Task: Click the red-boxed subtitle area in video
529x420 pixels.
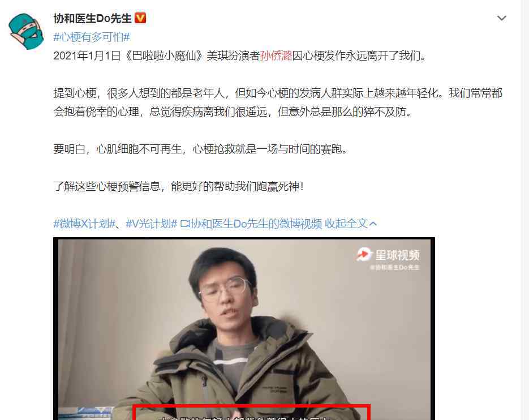Action: tap(252, 412)
